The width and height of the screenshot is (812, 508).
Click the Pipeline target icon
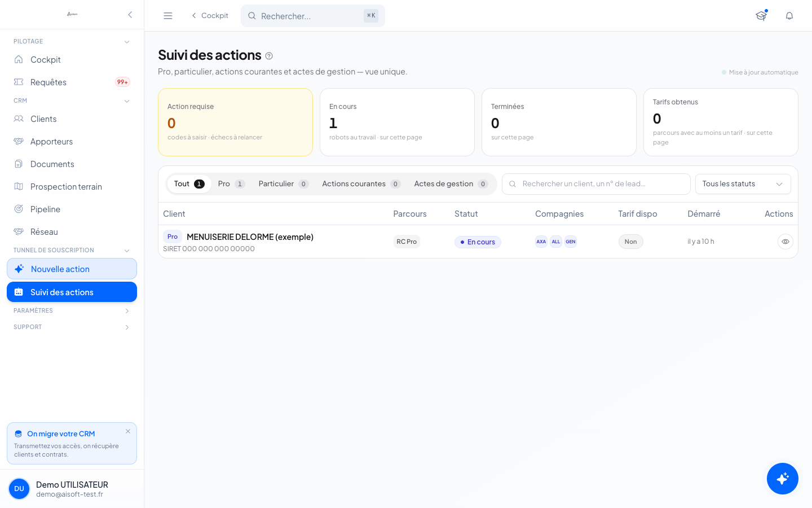(x=19, y=209)
